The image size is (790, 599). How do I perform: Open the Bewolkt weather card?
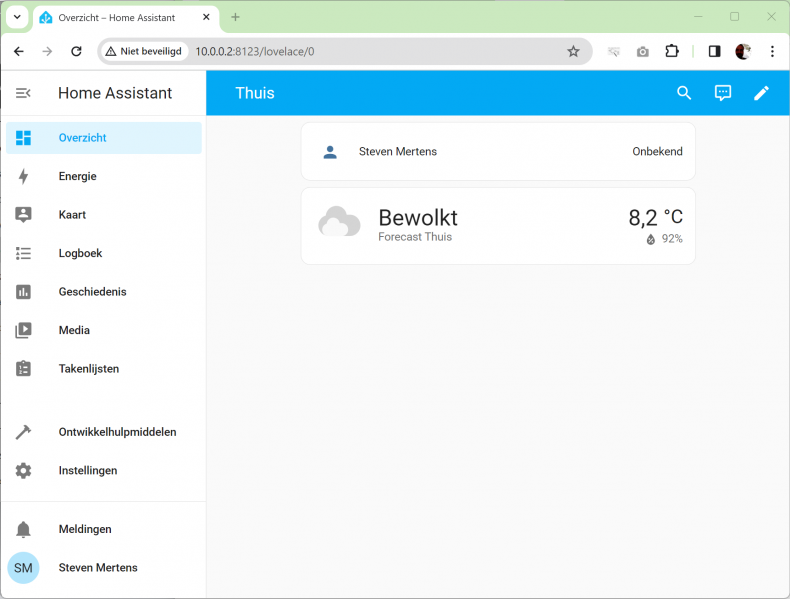tap(498, 226)
